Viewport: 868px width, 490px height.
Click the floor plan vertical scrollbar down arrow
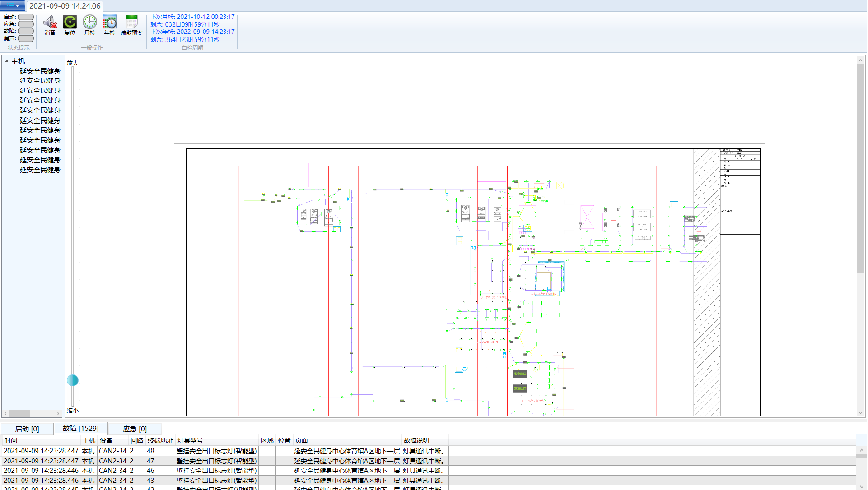[x=860, y=413]
